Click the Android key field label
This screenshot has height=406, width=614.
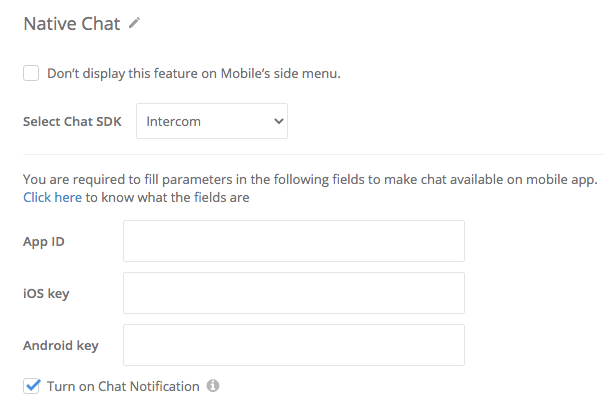coord(61,345)
